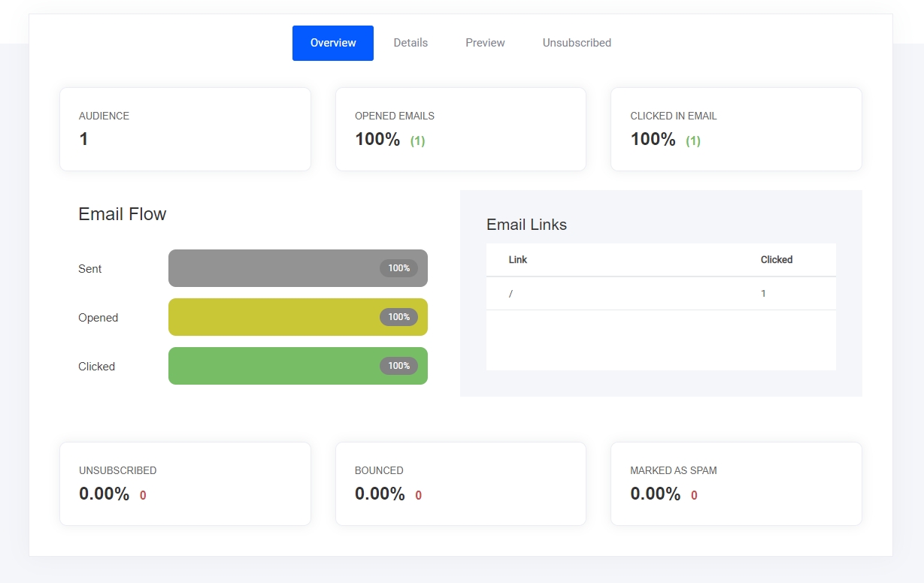Select the Overview tab
Image resolution: width=924 pixels, height=583 pixels.
point(333,43)
